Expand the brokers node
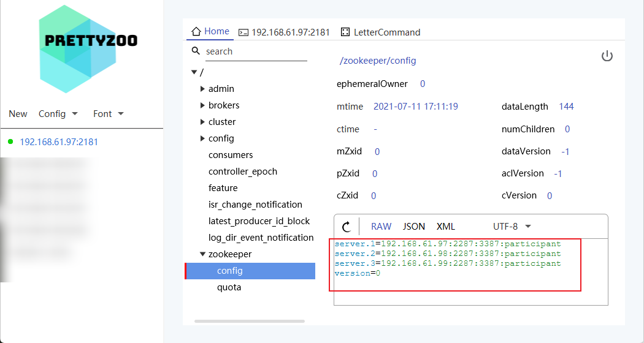The height and width of the screenshot is (343, 644). [202, 105]
